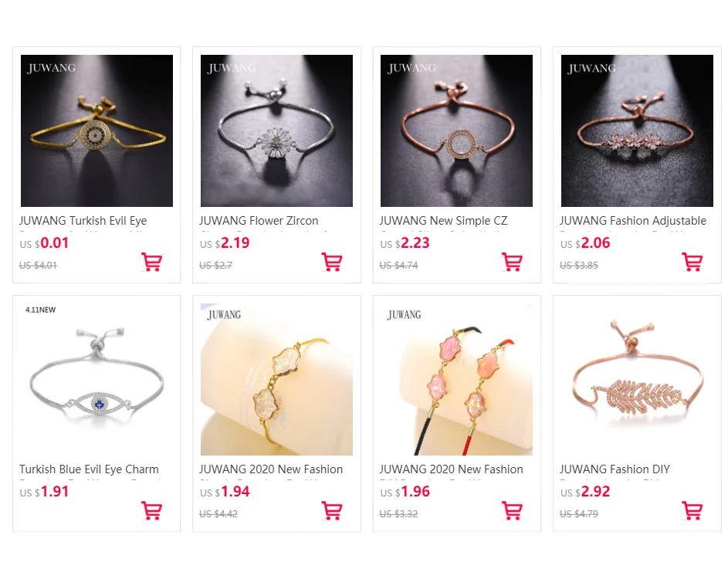Image resolution: width=728 pixels, height=569 pixels.
Task: View the pink hamsa rope bracelets photo
Action: (x=456, y=379)
